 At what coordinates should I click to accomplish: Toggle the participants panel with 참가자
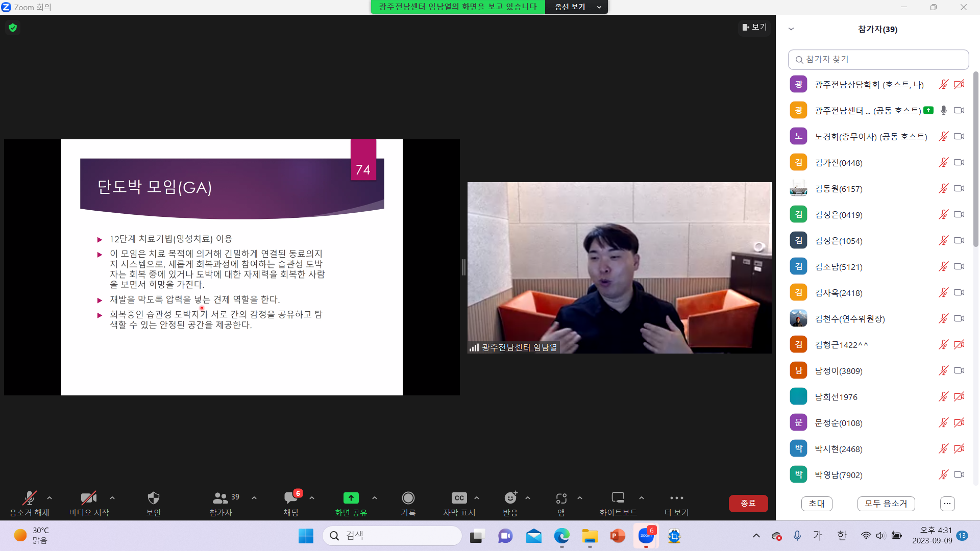[220, 498]
